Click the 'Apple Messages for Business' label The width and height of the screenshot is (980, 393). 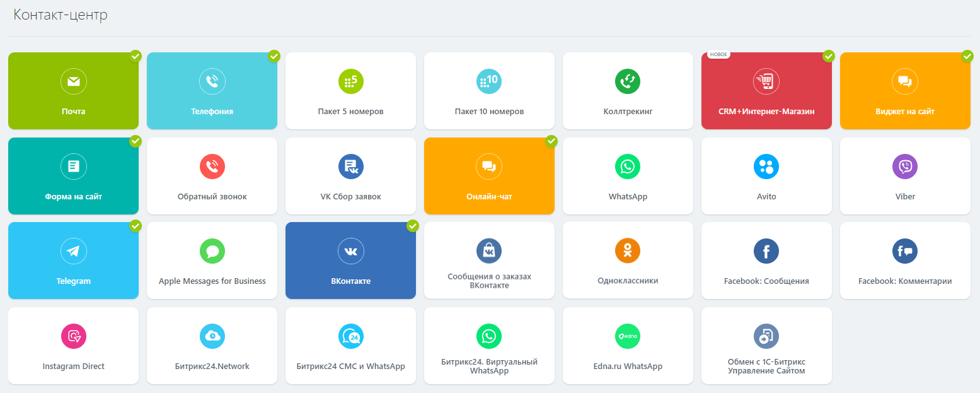212,281
